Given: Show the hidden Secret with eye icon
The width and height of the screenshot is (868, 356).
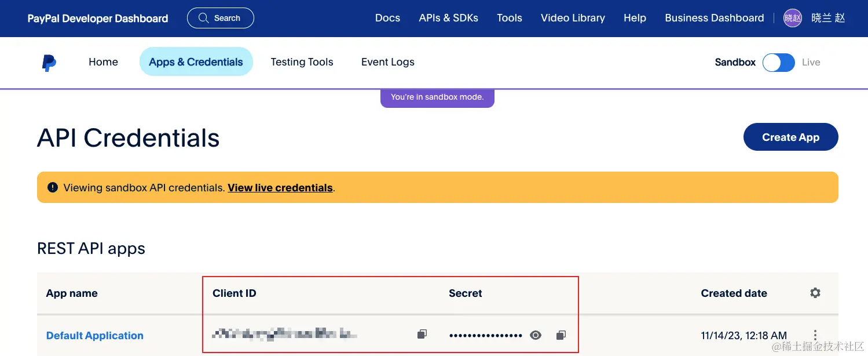Looking at the screenshot, I should 536,335.
